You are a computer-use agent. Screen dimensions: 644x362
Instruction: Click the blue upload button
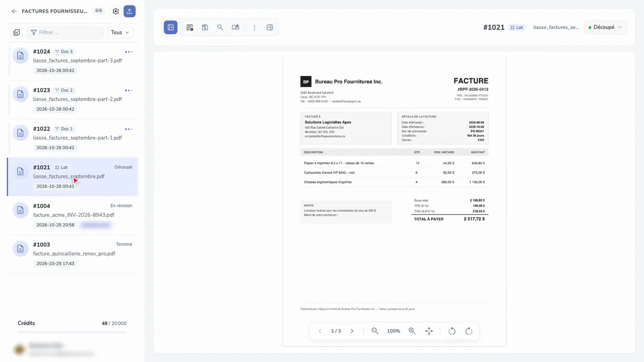130,11
